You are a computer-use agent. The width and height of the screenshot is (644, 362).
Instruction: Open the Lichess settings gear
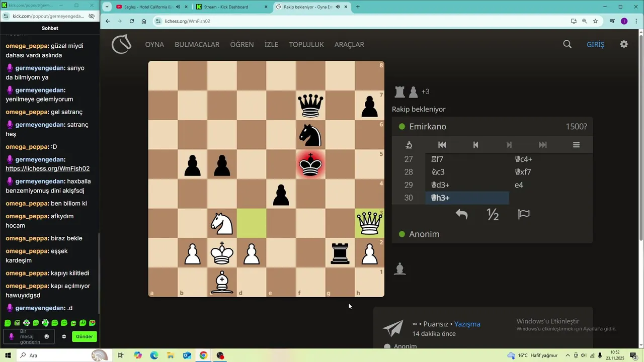coord(624,44)
